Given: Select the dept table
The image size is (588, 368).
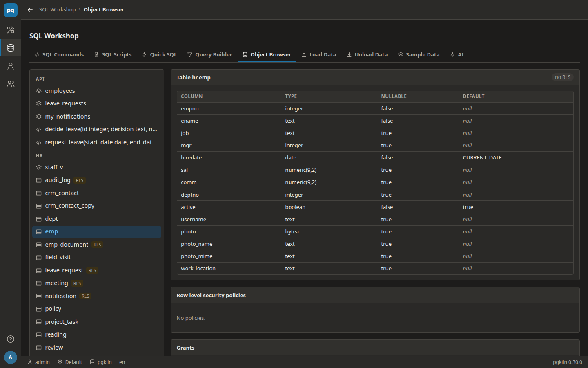Looking at the screenshot, I should tap(97, 219).
